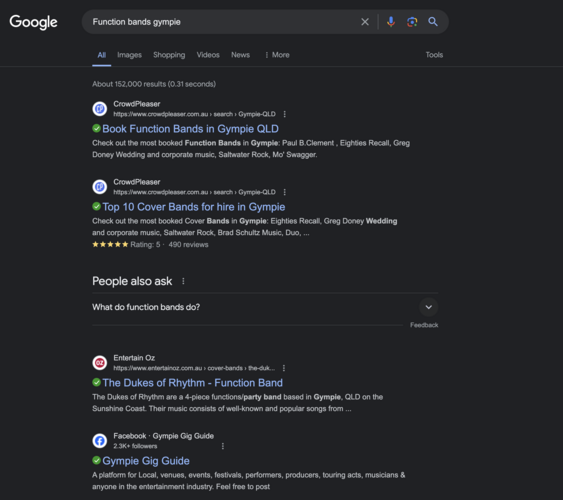The height and width of the screenshot is (500, 563).
Task: Open options menu beside Book Function Bands URL
Action: pos(284,114)
